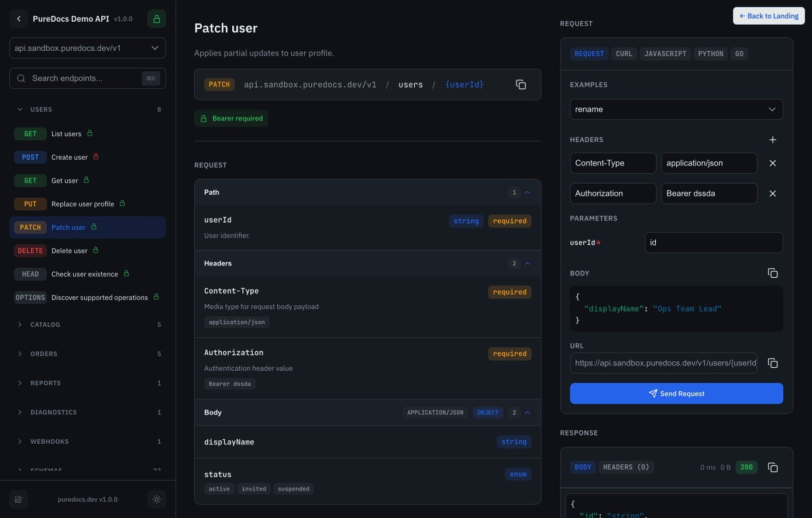Open the api.sandbox.puredocs.dev/v1 server dropdown
The image size is (812, 518).
coord(88,48)
